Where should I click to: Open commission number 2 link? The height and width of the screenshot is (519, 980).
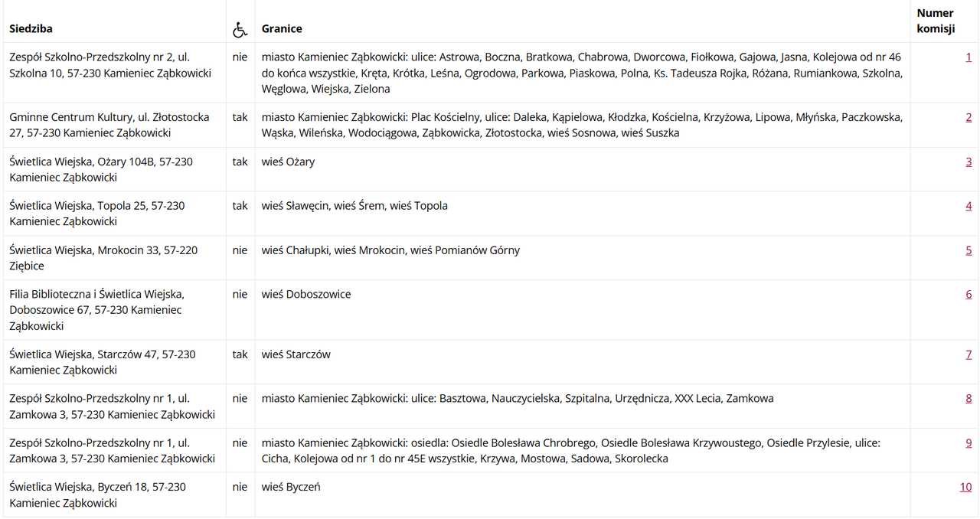[969, 117]
